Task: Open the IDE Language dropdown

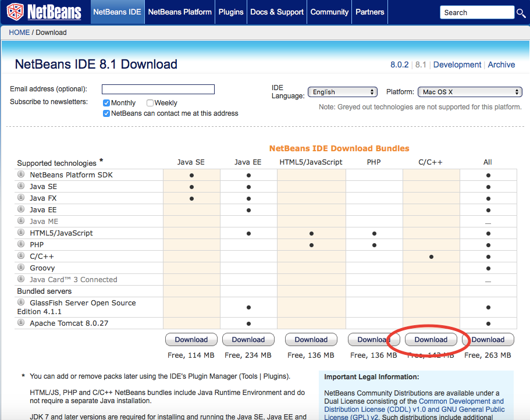Action: [343, 92]
